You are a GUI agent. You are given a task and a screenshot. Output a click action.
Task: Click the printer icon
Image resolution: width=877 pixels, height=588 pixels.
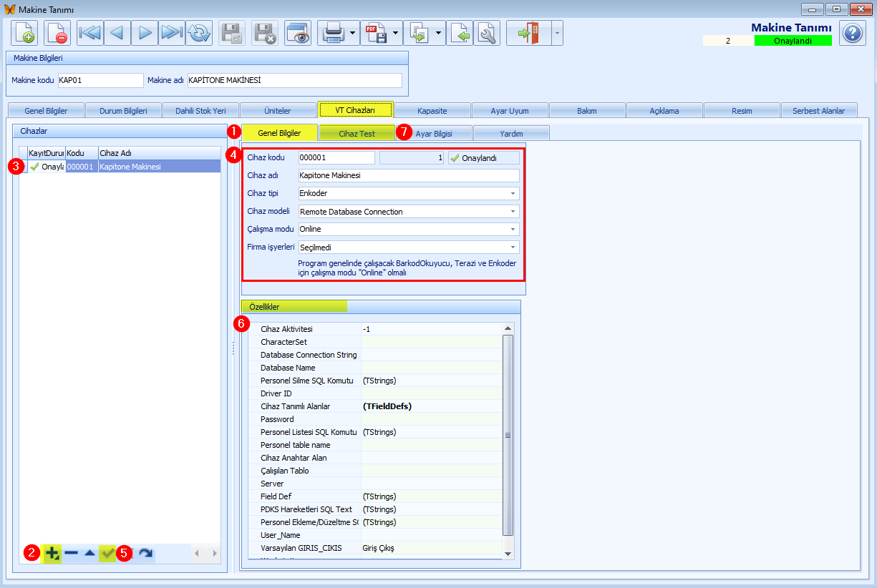point(333,33)
